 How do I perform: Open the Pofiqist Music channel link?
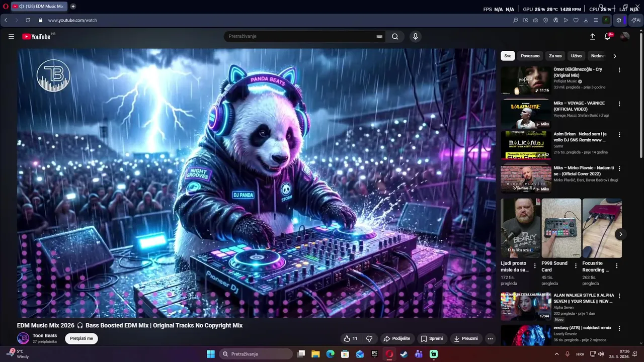tap(566, 81)
